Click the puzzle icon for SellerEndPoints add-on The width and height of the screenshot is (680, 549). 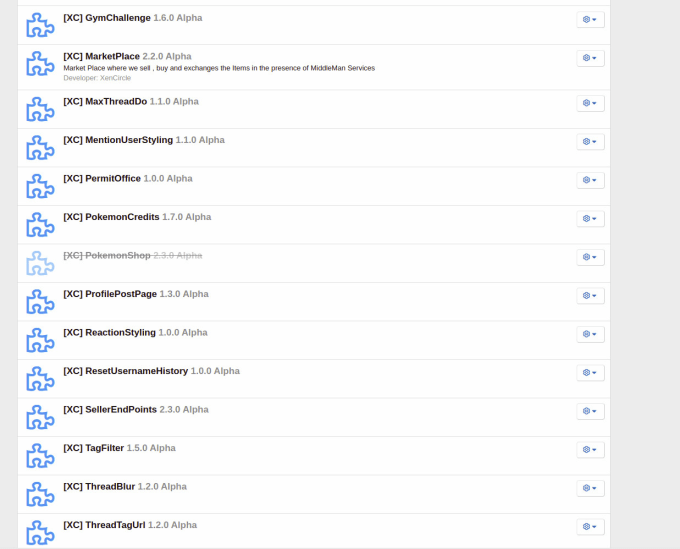click(x=40, y=417)
